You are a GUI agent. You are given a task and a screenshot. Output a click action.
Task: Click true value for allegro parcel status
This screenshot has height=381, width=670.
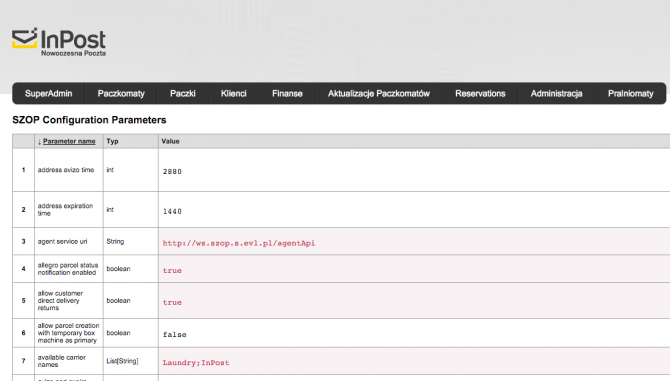pyautogui.click(x=172, y=270)
